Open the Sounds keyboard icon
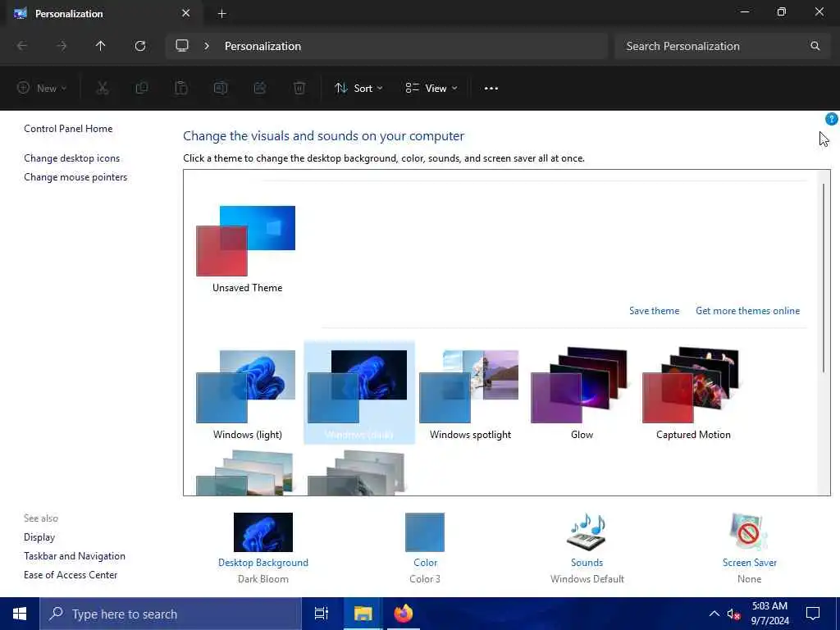This screenshot has width=840, height=630. tap(587, 532)
